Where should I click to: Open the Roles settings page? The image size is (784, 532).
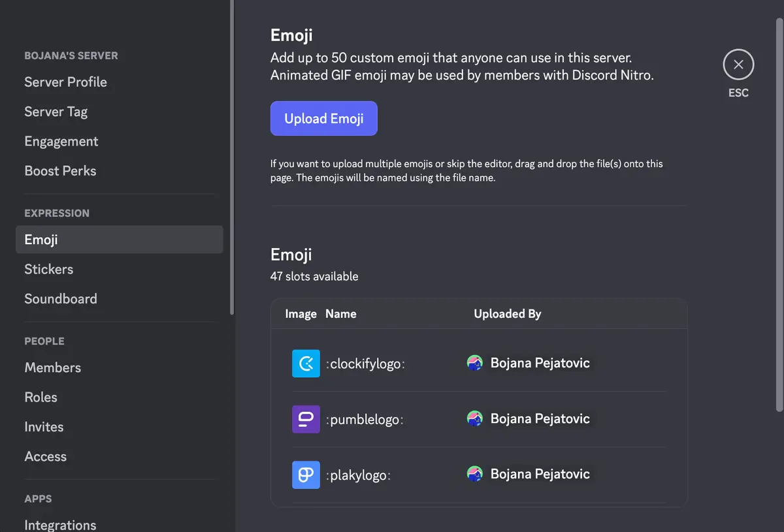[x=41, y=397]
